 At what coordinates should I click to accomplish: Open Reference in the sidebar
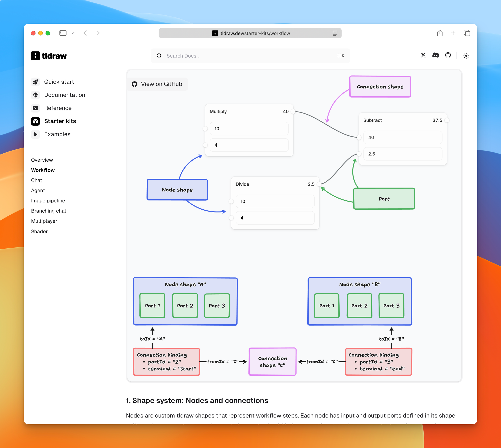pos(58,108)
